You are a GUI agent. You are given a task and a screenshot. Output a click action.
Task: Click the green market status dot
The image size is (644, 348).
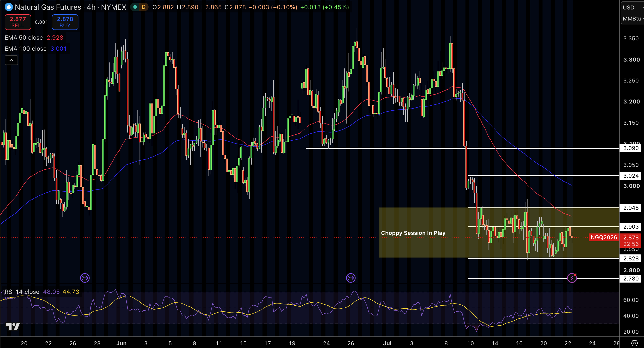click(x=135, y=7)
